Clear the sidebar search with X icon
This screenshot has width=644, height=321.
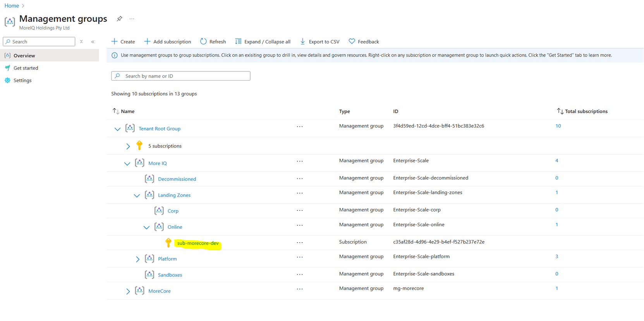click(x=81, y=41)
